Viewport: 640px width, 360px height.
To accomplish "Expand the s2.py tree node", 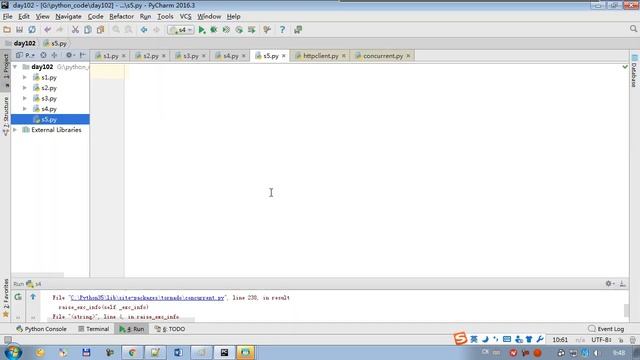I will click(x=25, y=88).
